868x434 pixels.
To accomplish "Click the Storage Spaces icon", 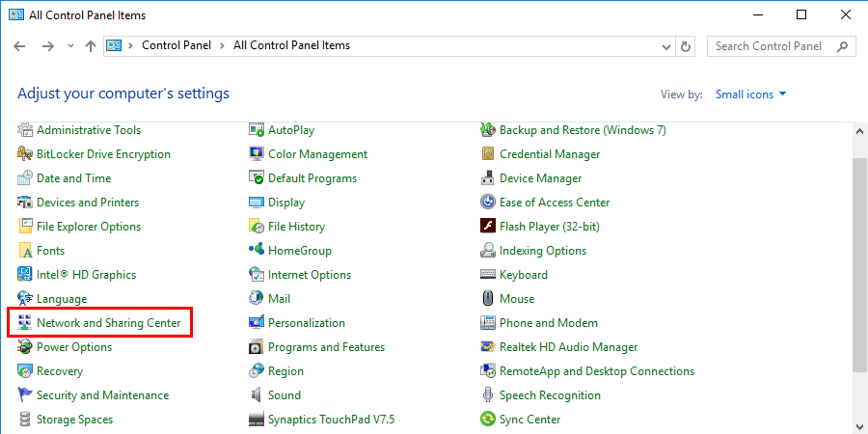I will 25,420.
